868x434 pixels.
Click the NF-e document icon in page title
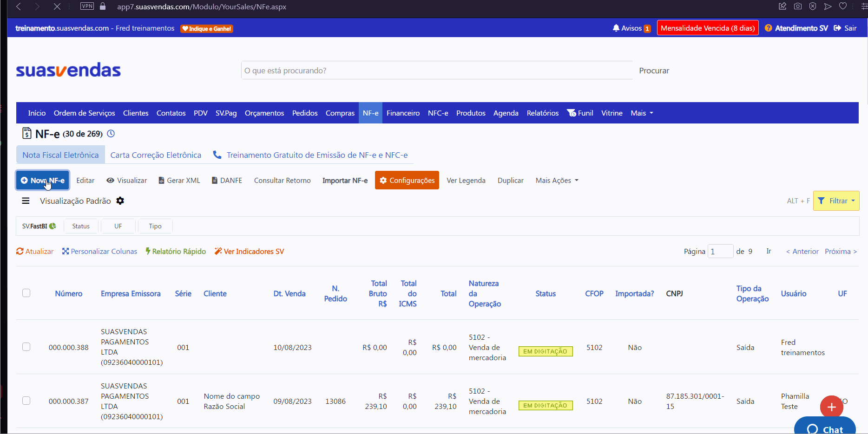coord(27,134)
